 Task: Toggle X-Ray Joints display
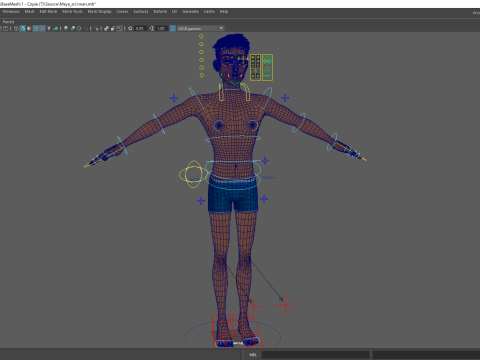[x=119, y=28]
